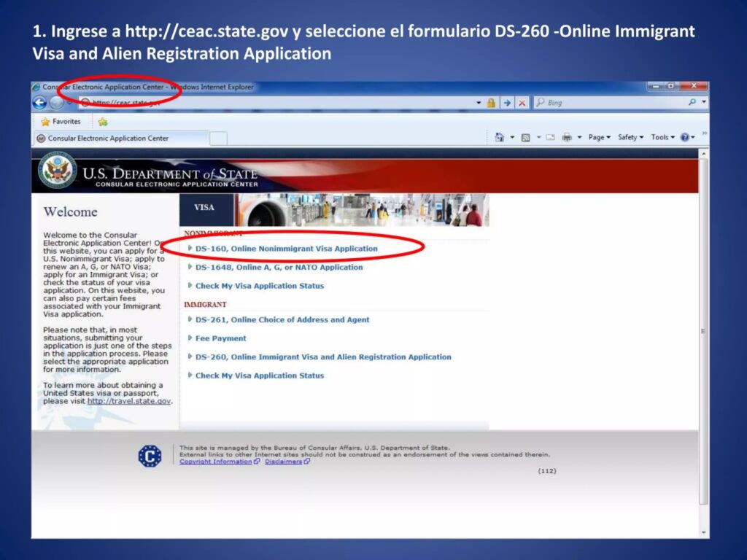
Task: Open the blank new tab button
Action: (x=219, y=139)
